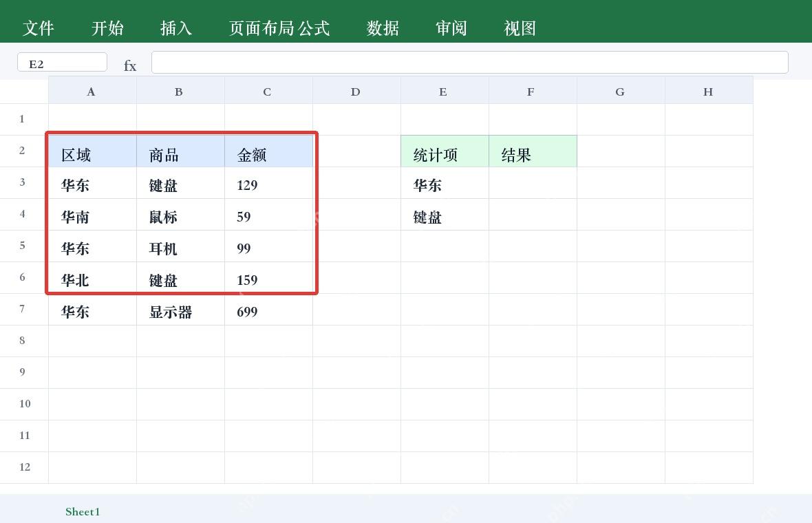Select cell containing 99
This screenshot has width=812, height=523.
tap(268, 246)
